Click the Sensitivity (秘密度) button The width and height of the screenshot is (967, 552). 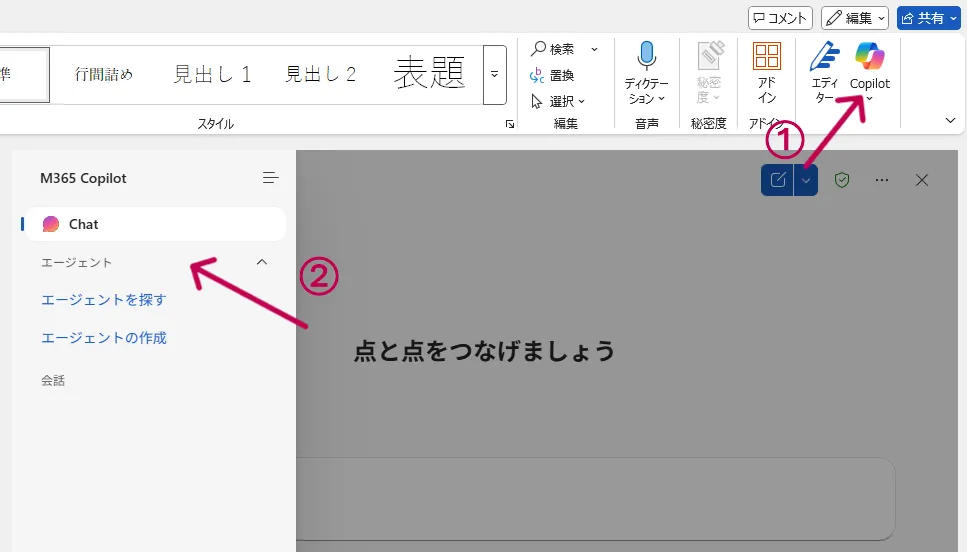point(709,72)
